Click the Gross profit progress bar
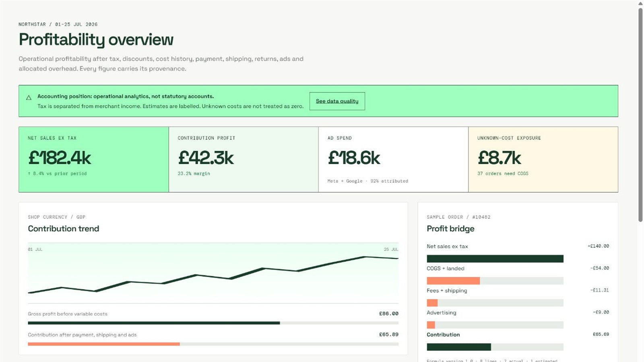 [x=213, y=323]
